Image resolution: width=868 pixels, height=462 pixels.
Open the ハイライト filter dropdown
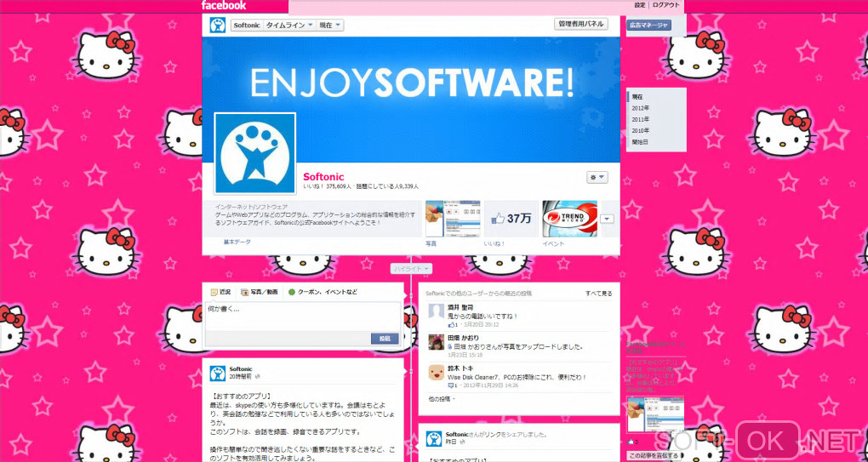411,269
